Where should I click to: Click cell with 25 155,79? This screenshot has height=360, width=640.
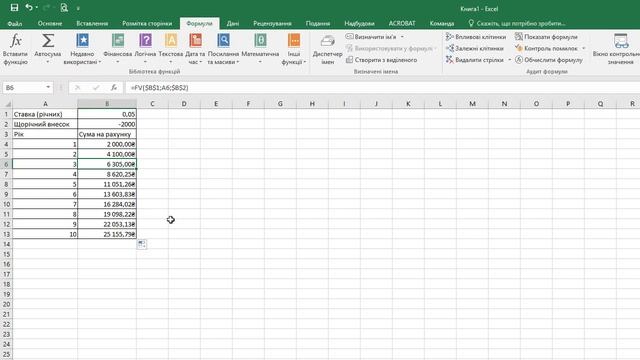[x=107, y=234]
